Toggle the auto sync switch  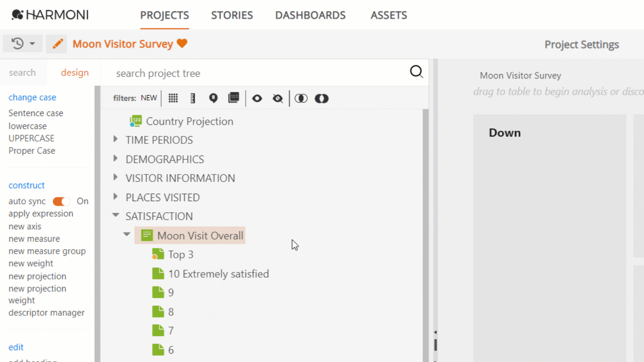click(62, 201)
